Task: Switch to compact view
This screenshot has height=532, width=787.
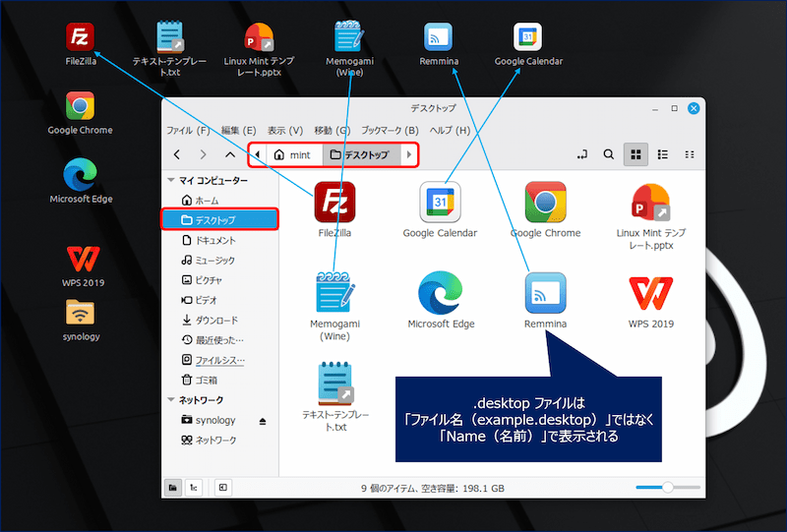Action: (x=690, y=154)
